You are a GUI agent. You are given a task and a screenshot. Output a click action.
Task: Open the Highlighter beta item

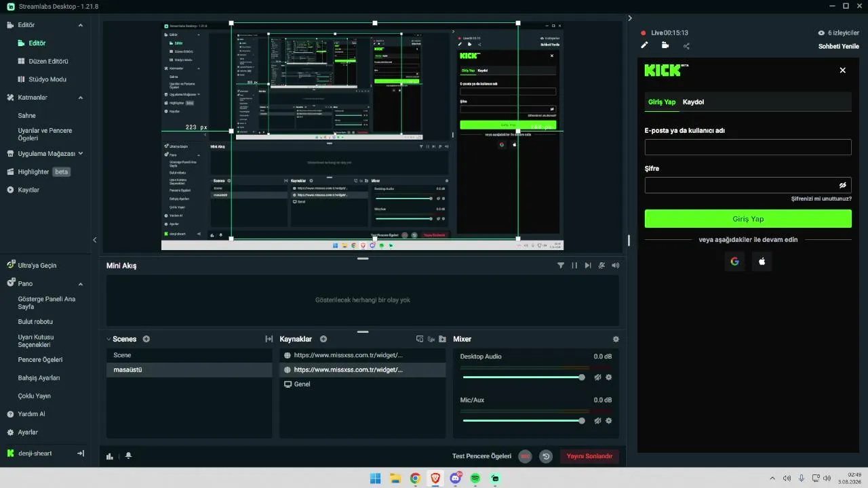point(39,171)
